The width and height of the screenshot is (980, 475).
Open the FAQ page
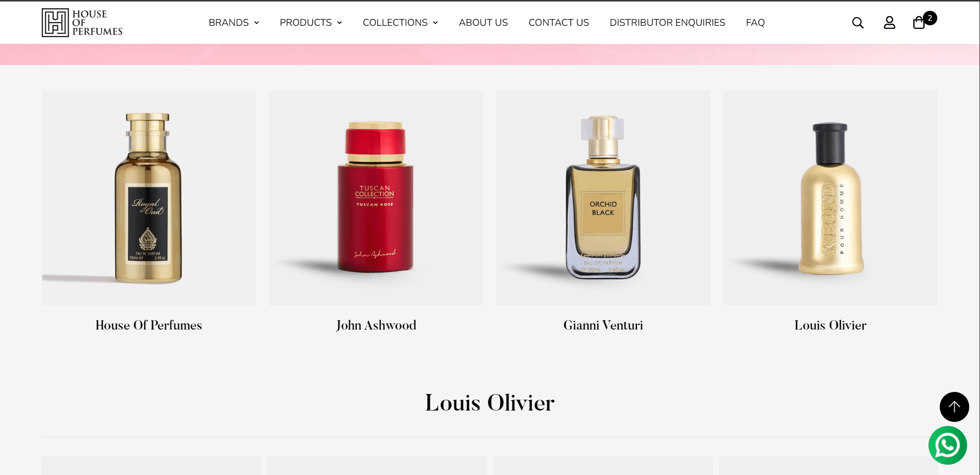tap(755, 23)
